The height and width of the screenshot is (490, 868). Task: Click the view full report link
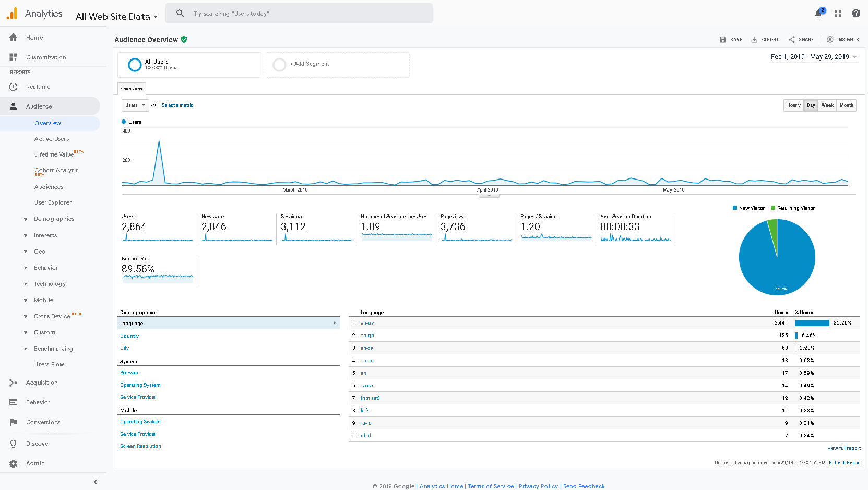pyautogui.click(x=844, y=448)
